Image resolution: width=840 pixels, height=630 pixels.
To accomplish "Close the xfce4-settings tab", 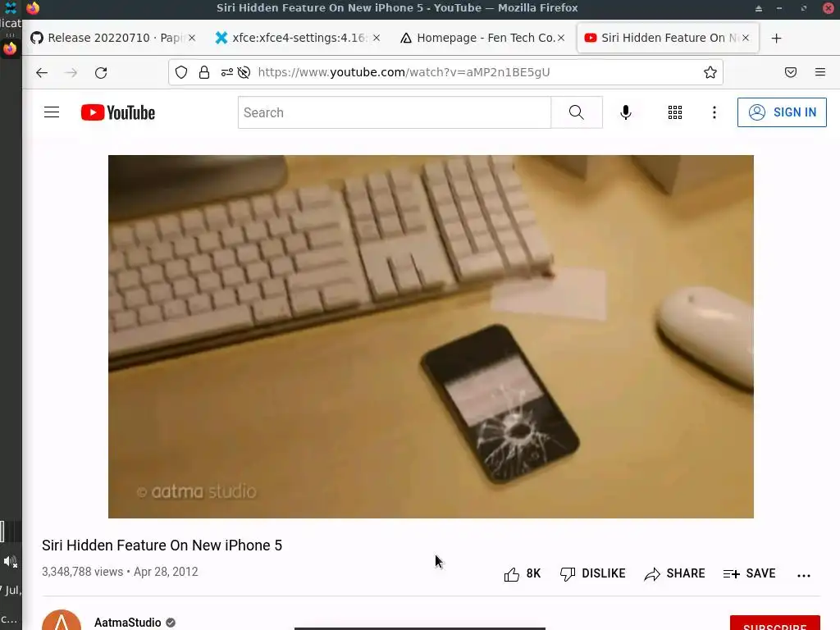I will pyautogui.click(x=377, y=38).
